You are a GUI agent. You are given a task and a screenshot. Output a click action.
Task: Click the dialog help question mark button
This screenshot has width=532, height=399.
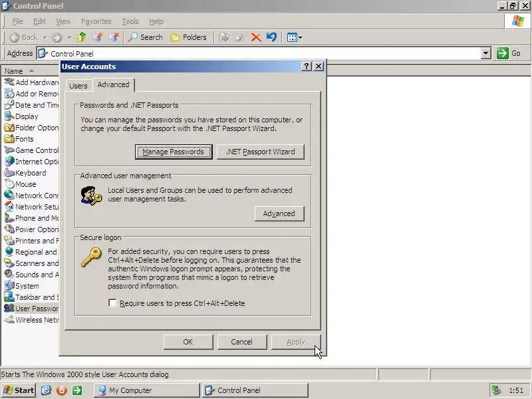pyautogui.click(x=307, y=66)
